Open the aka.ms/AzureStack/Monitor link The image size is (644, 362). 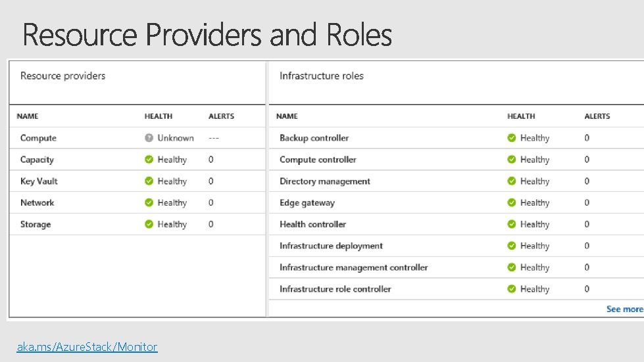[x=87, y=346]
